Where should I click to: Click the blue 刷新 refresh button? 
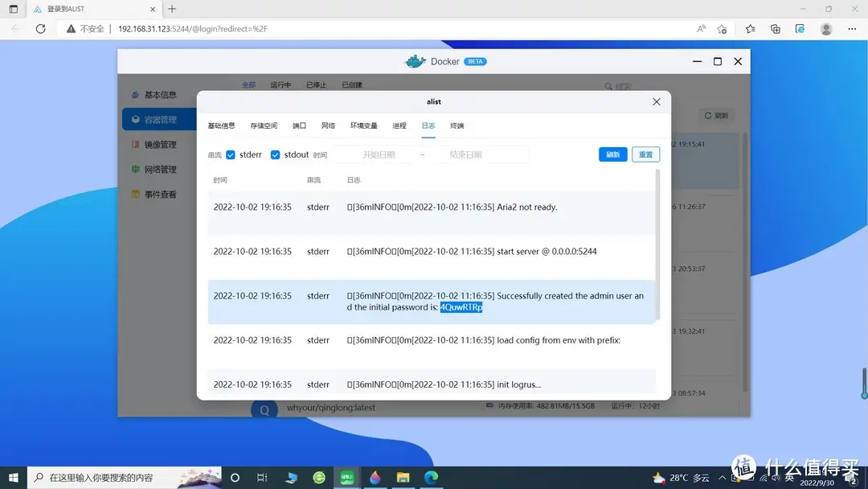click(x=613, y=154)
